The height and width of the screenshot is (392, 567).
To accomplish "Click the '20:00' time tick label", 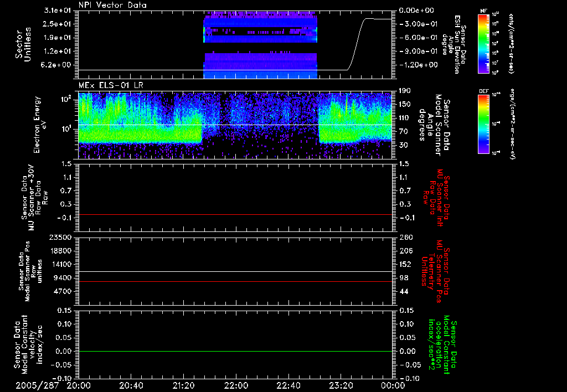I will point(79,385).
